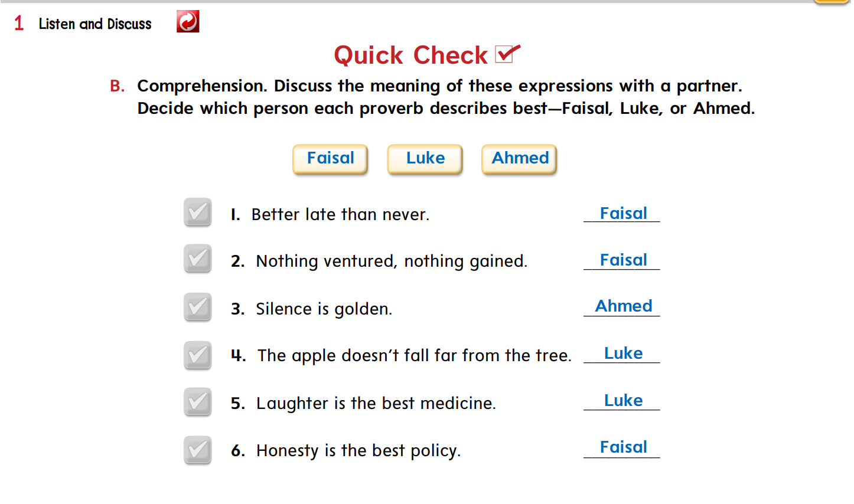The width and height of the screenshot is (854, 504).
Task: Click Faisal answer for Honesty proverb
Action: click(x=622, y=447)
